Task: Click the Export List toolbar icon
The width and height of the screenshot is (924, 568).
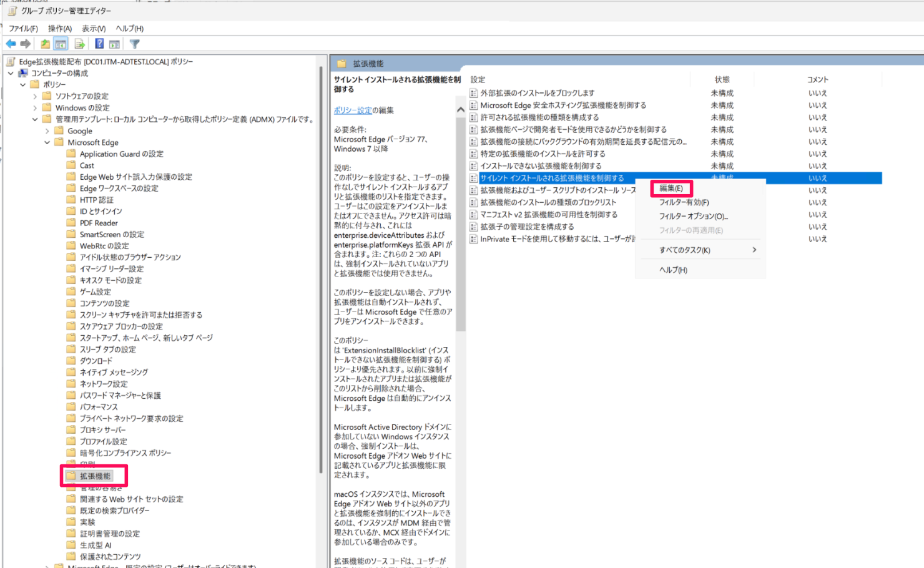Action: [79, 44]
